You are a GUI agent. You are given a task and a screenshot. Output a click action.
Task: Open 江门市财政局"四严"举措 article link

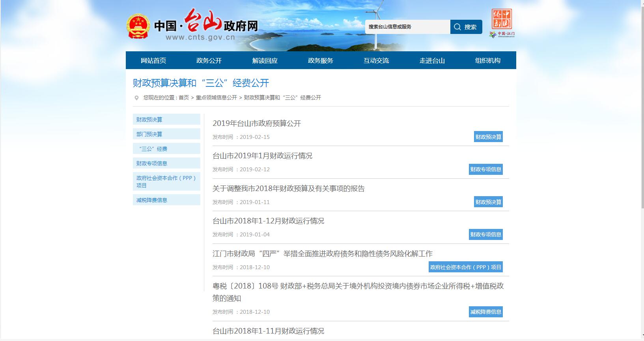(x=322, y=254)
